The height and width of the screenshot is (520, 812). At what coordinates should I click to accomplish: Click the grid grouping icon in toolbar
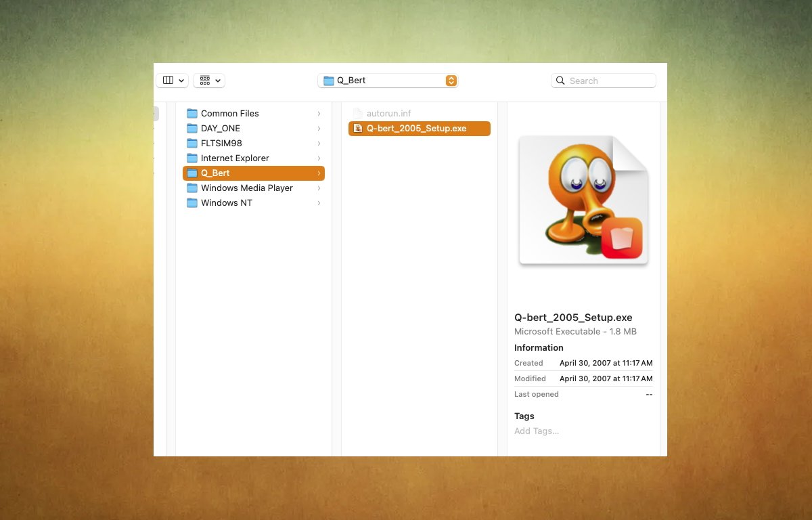pyautogui.click(x=205, y=81)
